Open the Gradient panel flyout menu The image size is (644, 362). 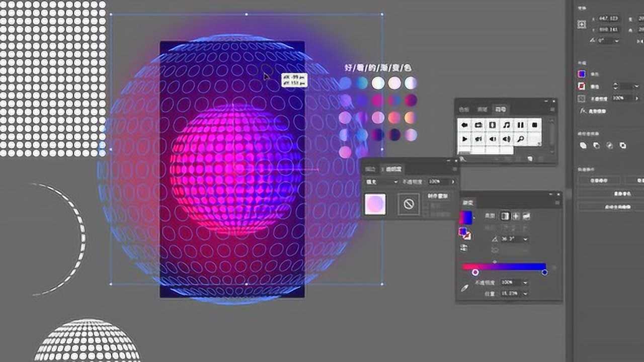tap(557, 203)
